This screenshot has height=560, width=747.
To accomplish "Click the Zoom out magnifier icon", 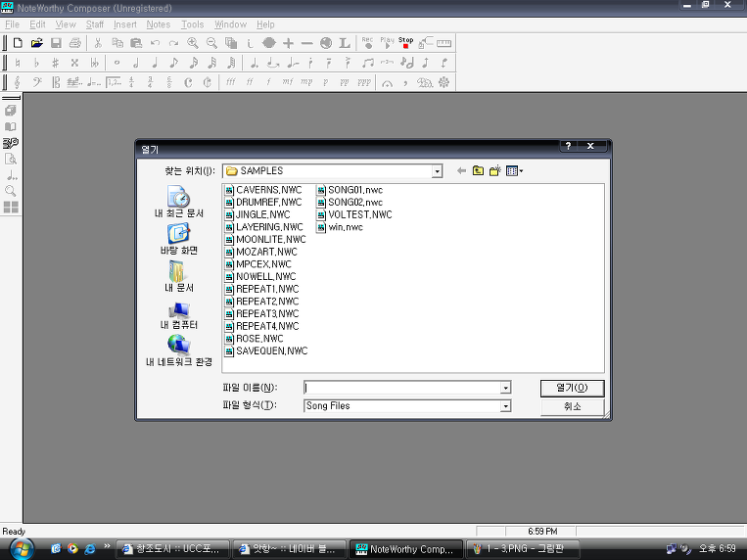I will tap(211, 43).
